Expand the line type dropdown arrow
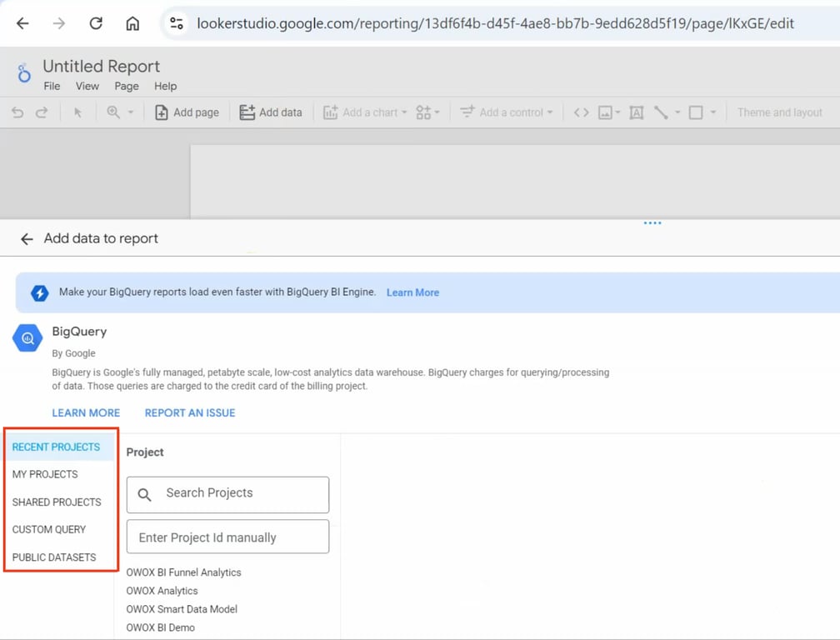840x640 pixels. point(677,112)
